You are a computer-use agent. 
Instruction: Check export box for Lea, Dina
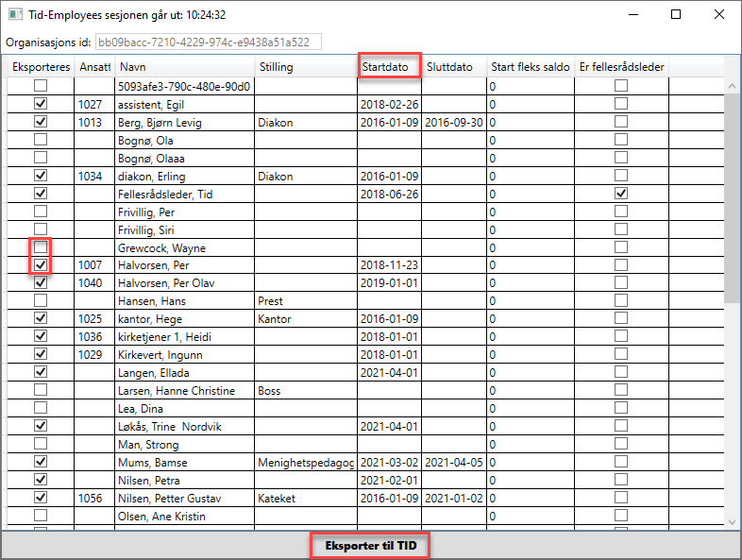click(x=41, y=408)
